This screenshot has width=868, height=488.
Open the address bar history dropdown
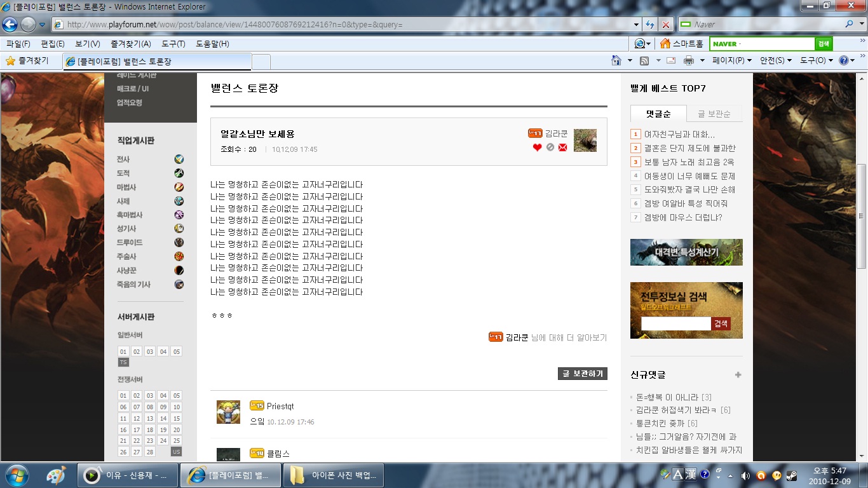(637, 24)
